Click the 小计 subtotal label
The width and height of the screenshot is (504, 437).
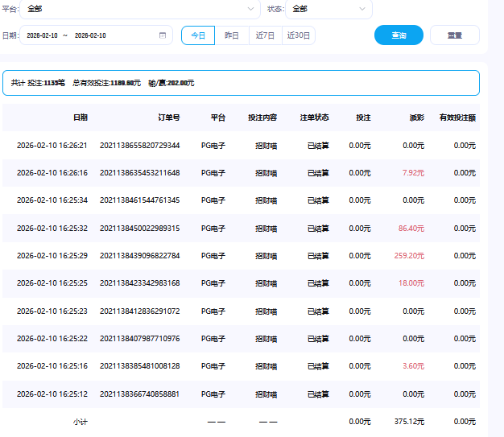(81, 422)
